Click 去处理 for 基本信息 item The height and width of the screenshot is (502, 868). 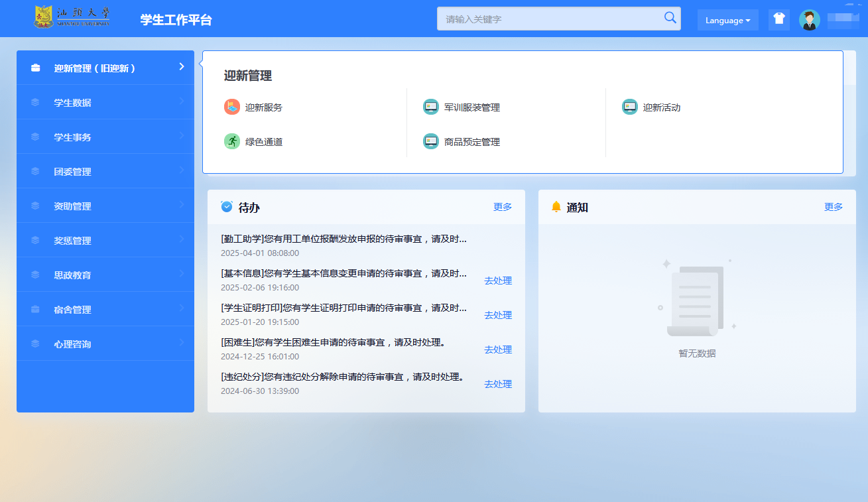498,281
